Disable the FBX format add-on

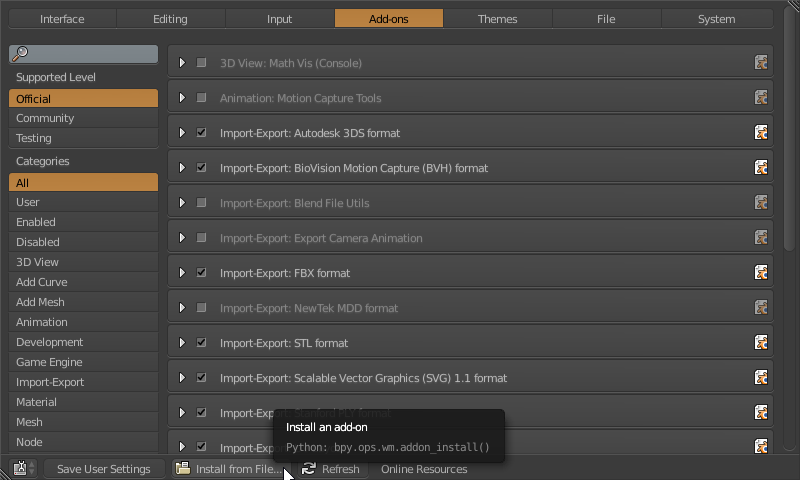(x=202, y=272)
